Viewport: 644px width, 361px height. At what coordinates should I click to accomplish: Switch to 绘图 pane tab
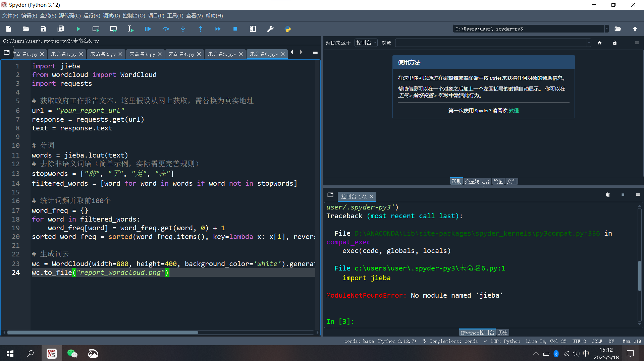coord(498,181)
